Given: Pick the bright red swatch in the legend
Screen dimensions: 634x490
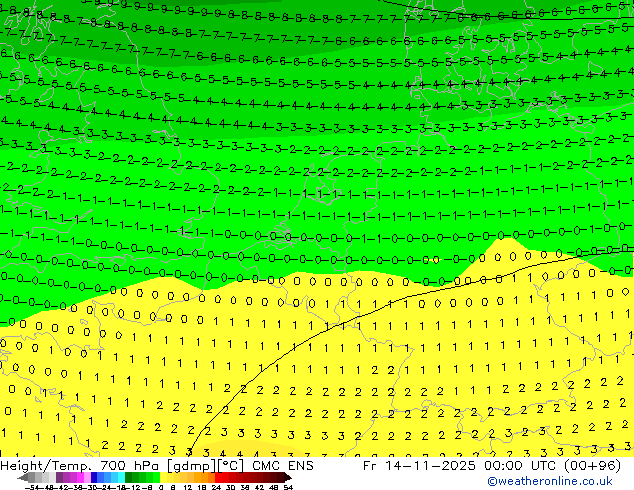Looking at the screenshot, I should pos(218,477).
